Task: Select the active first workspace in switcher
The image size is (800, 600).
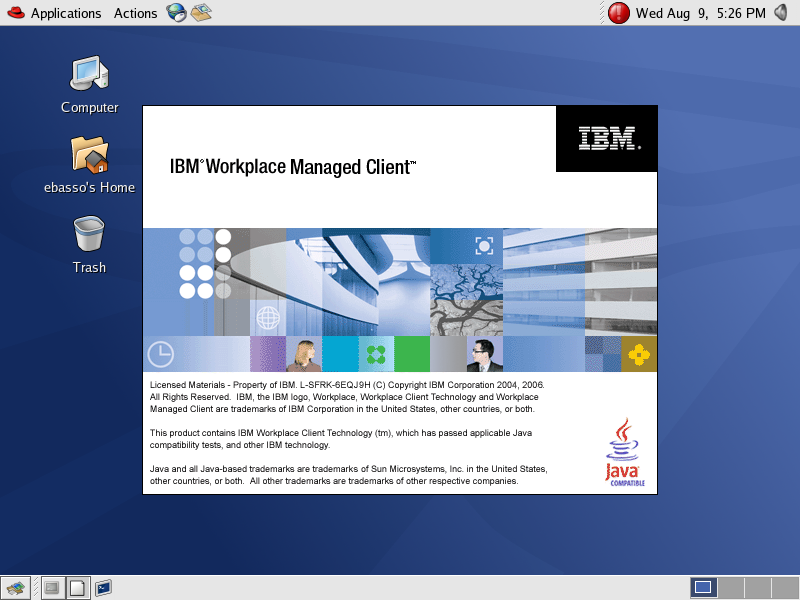Action: coord(704,588)
